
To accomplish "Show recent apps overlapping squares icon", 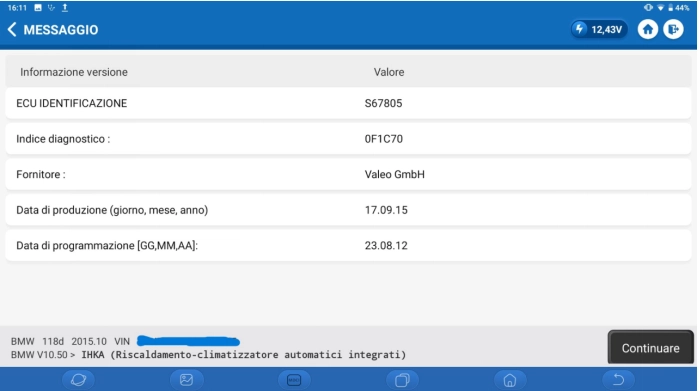I will [402, 380].
